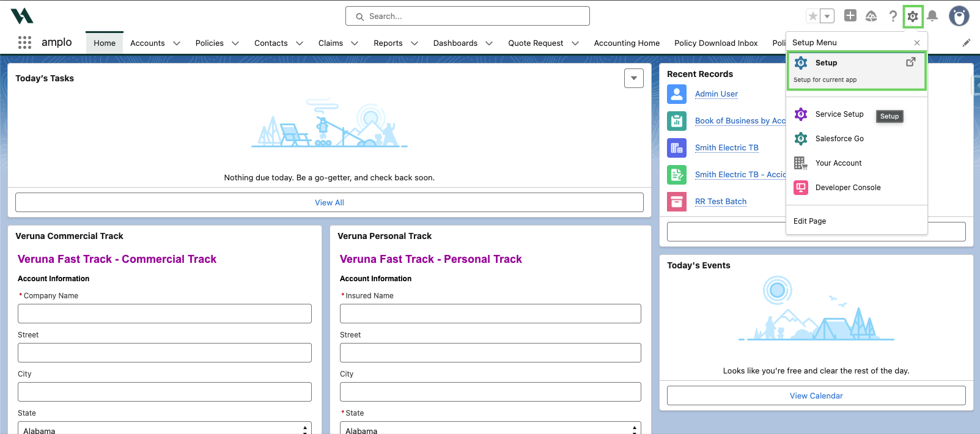Open the Admin User link

[716, 94]
